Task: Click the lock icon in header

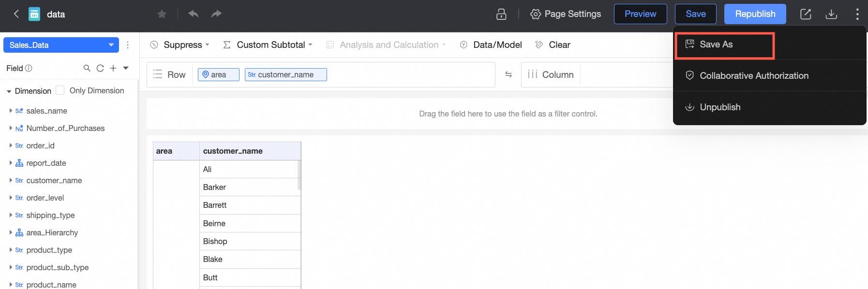Action: tap(501, 14)
